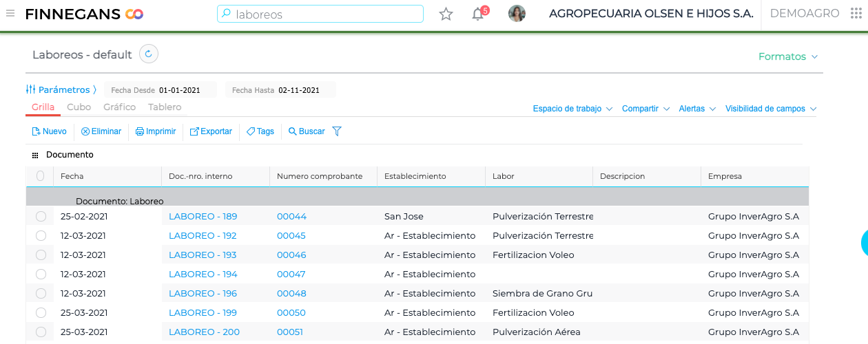Click the Nuevo document icon

[x=37, y=131]
